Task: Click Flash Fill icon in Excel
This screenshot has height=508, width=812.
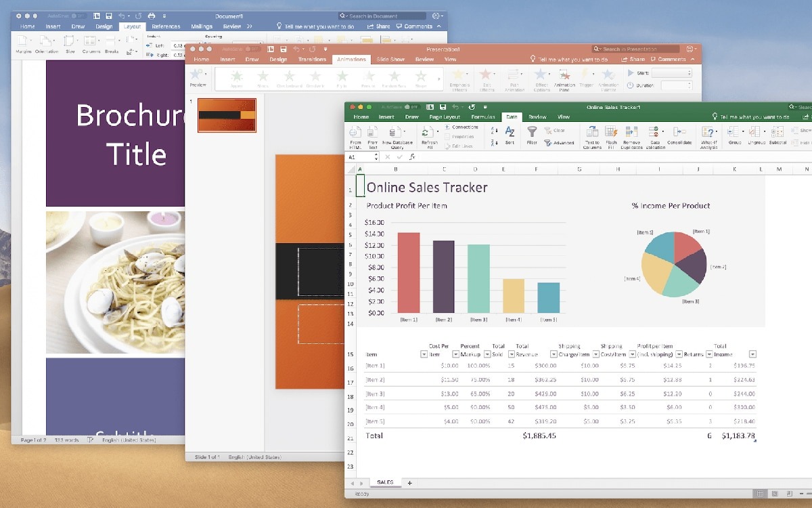Action: (611, 131)
